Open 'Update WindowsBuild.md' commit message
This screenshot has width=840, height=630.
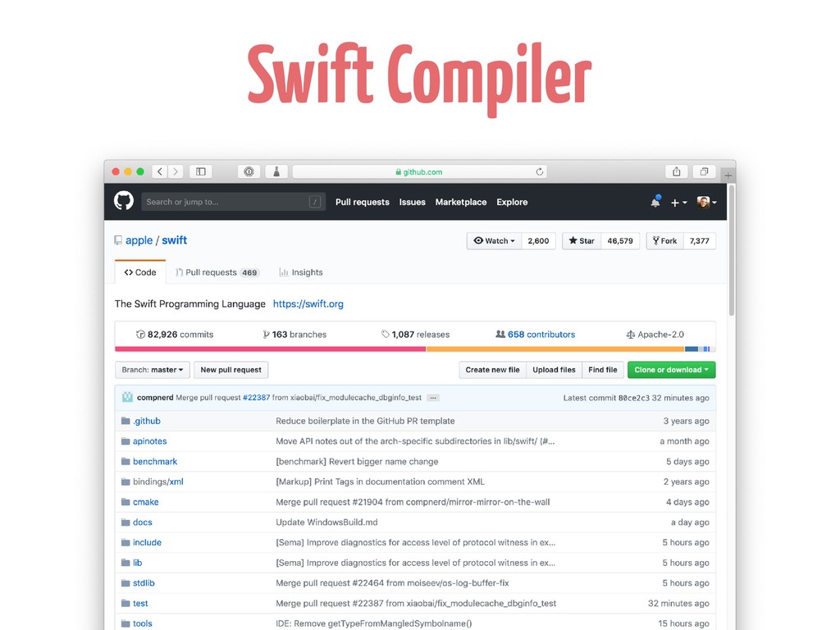click(326, 523)
